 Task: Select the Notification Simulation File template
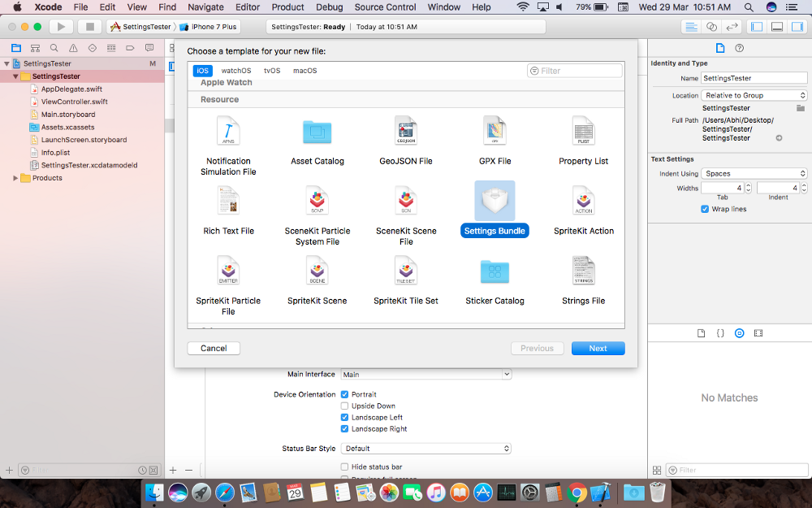tap(228, 146)
